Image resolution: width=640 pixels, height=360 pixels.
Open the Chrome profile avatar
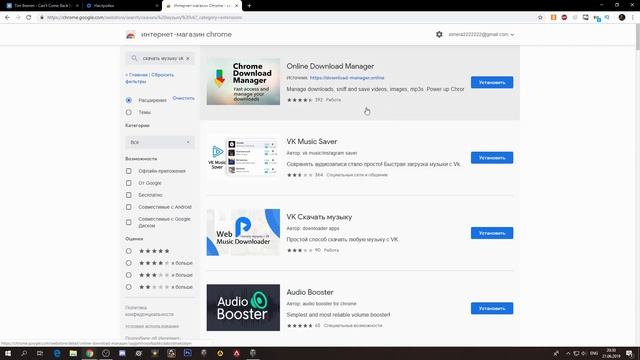[622, 18]
